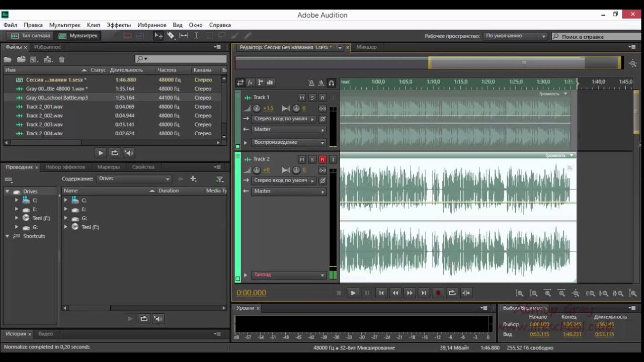Viewport: 644px width, 362px height.
Task: Solo Track 1
Action: point(312,98)
